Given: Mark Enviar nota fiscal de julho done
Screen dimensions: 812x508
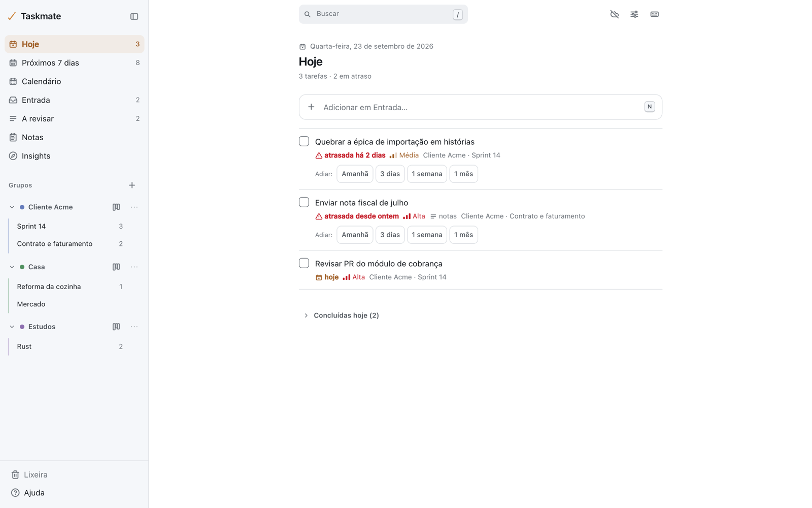Looking at the screenshot, I should [304, 202].
